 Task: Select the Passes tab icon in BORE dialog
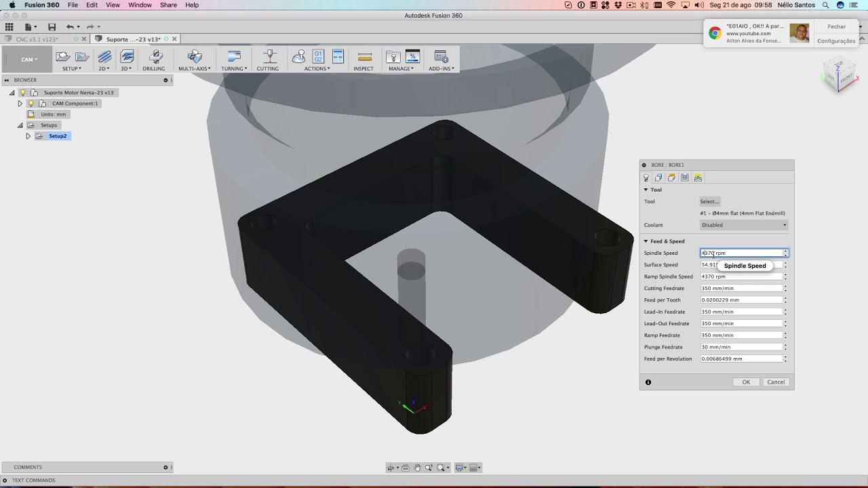point(685,178)
